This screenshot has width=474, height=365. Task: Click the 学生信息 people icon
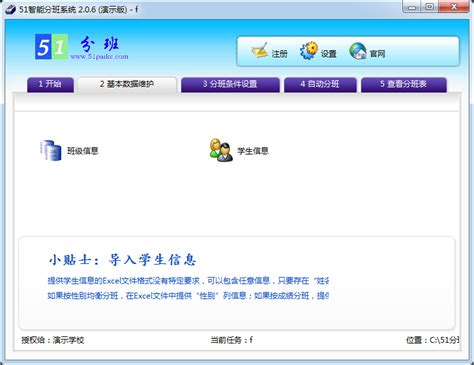tap(221, 150)
